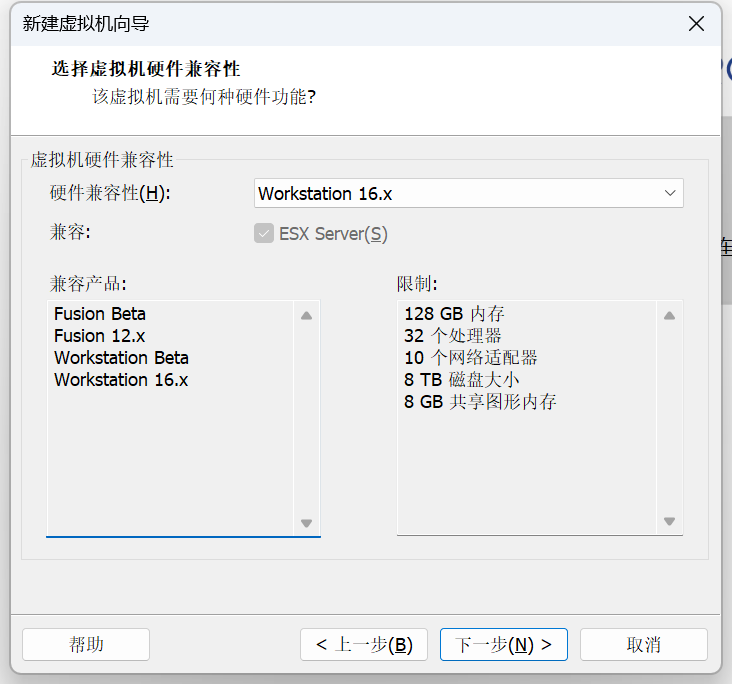Go back with 上一步(B) button
The image size is (732, 684).
point(364,644)
